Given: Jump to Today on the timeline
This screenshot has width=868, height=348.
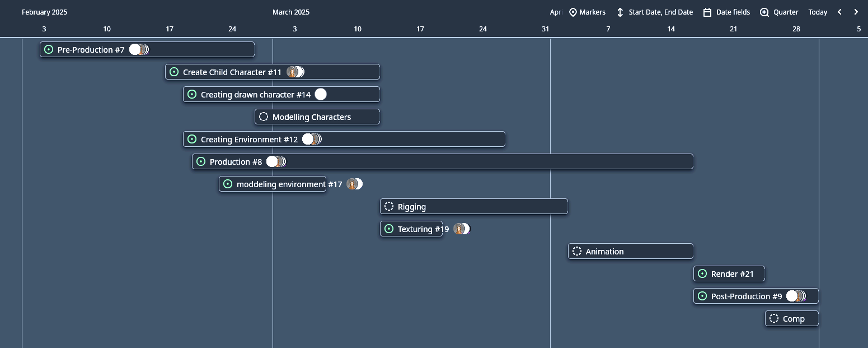Looking at the screenshot, I should [x=818, y=12].
